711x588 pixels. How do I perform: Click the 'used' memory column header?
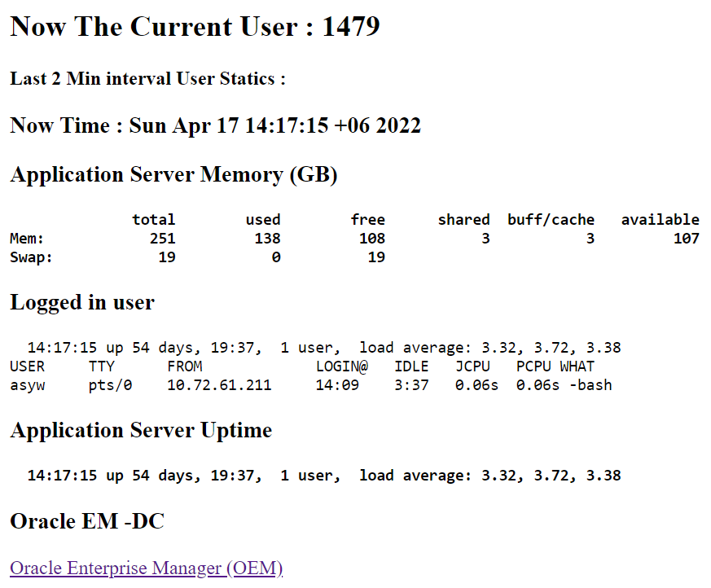(x=263, y=220)
